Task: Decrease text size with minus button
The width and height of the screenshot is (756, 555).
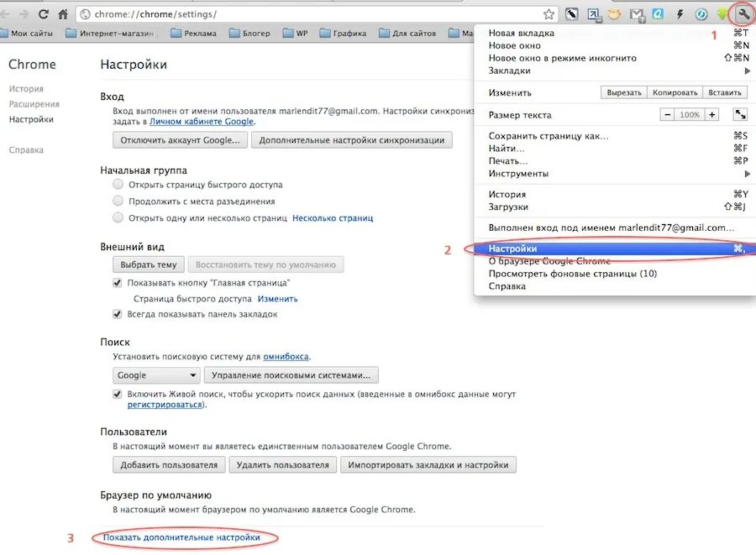Action: click(x=667, y=115)
